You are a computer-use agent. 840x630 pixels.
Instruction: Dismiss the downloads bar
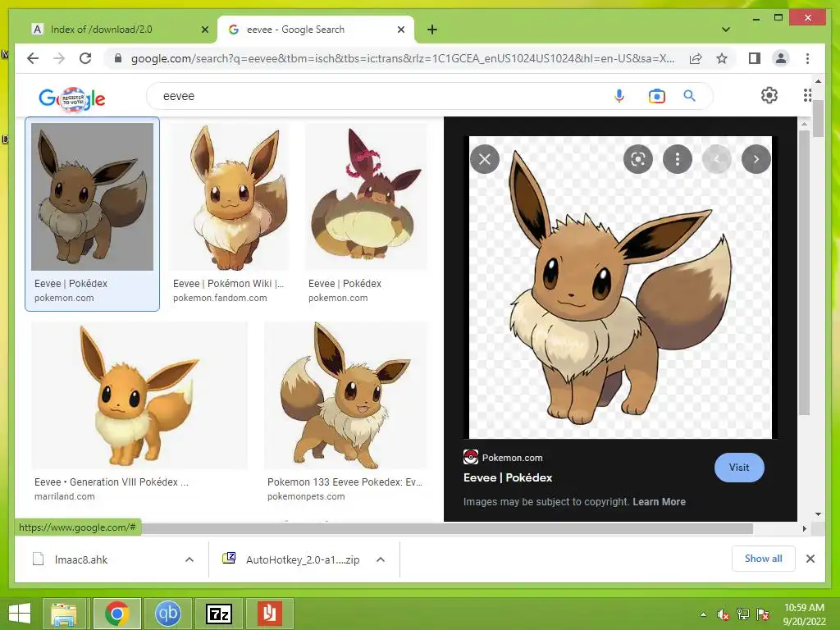[810, 558]
